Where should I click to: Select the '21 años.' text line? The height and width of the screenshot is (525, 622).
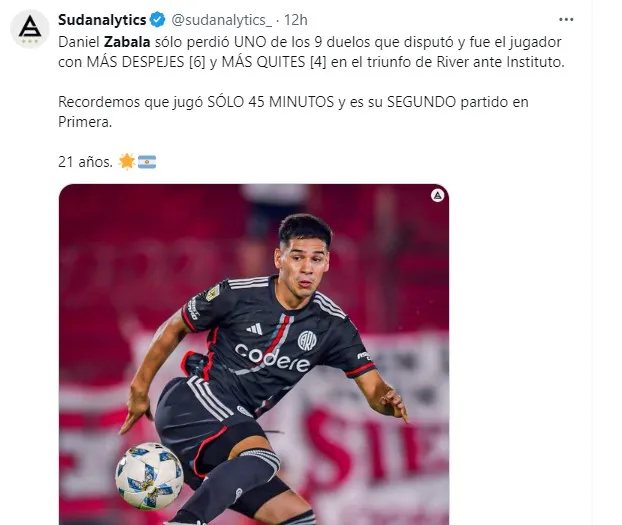pyautogui.click(x=85, y=162)
